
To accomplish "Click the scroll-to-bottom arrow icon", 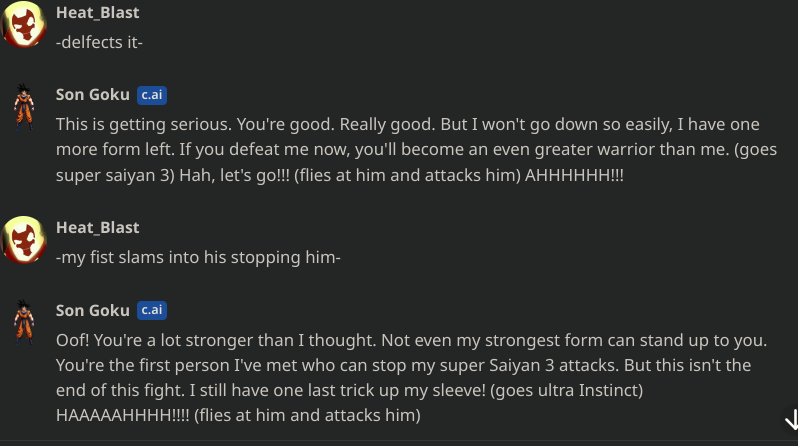I will [791, 421].
